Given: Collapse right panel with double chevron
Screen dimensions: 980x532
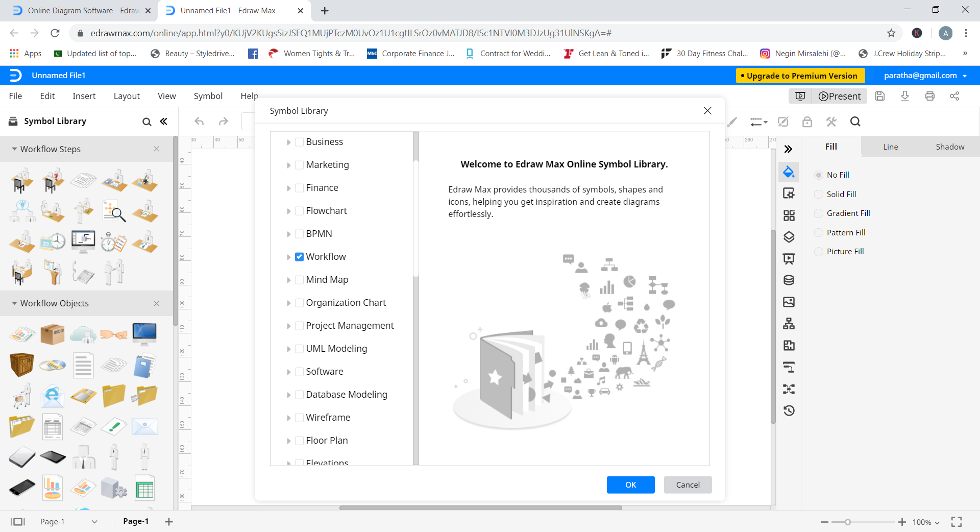Looking at the screenshot, I should [x=788, y=149].
